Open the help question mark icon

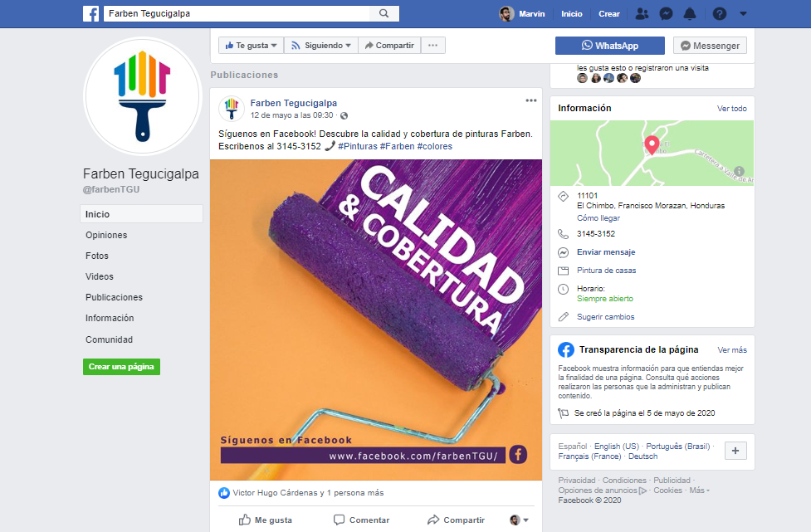pos(720,14)
